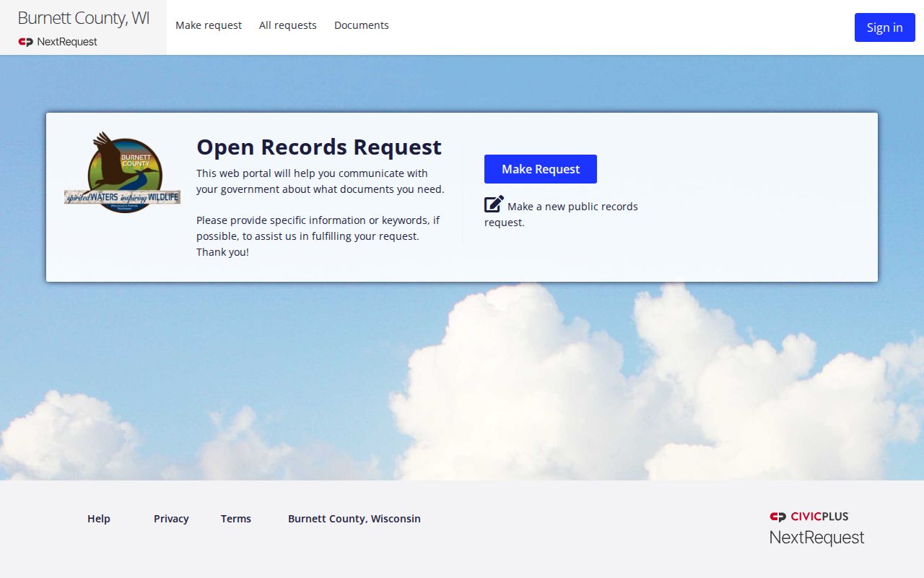
Task: Click the NextRequest logo in header
Action: coord(58,42)
